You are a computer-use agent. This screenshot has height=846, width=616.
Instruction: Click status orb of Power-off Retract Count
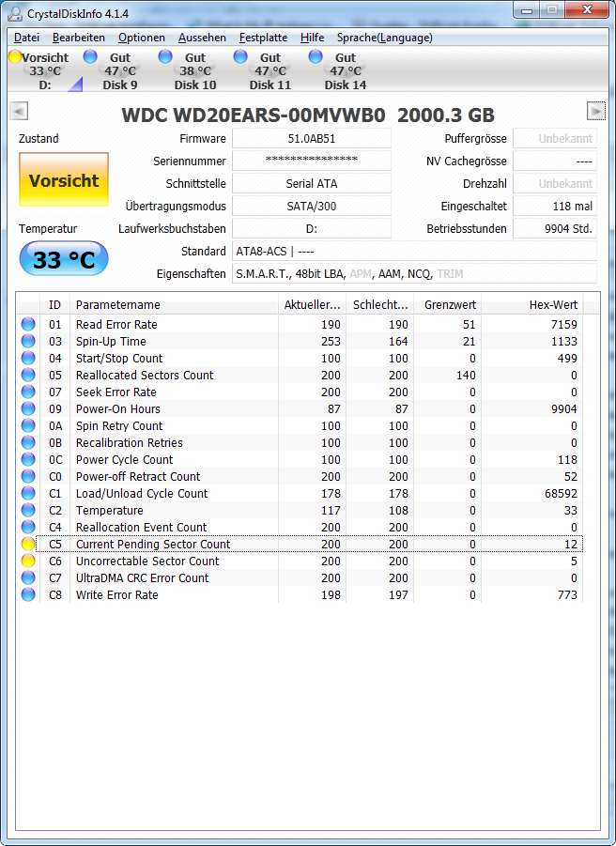[28, 476]
